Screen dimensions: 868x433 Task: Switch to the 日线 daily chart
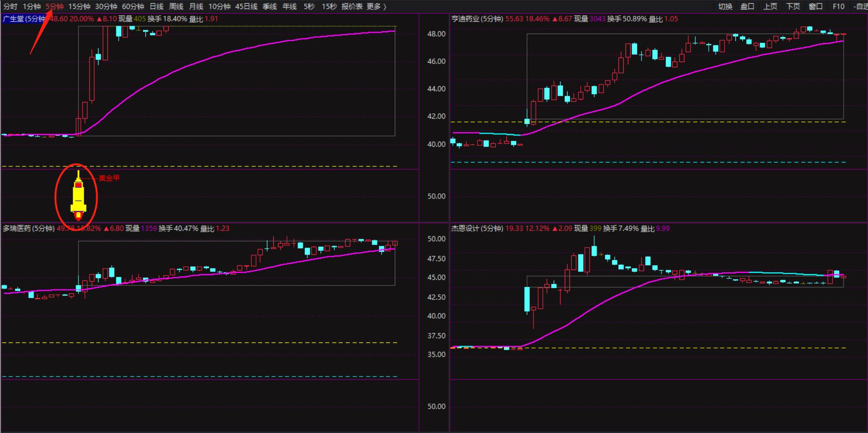click(x=157, y=7)
